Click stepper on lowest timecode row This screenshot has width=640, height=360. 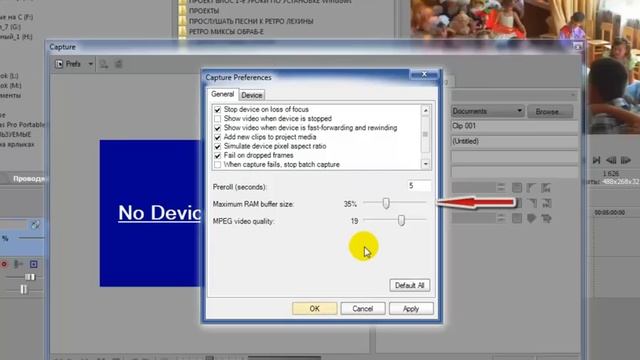pyautogui.click(x=501, y=218)
